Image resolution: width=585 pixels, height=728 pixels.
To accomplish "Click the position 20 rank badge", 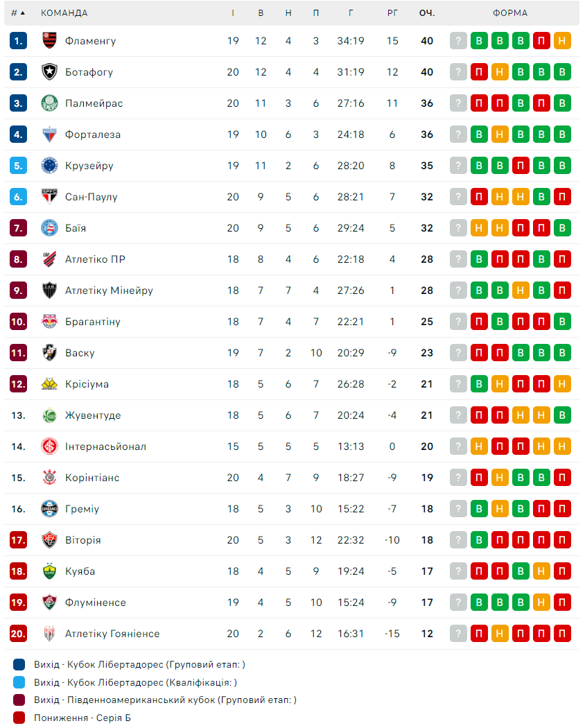I will click(18, 634).
